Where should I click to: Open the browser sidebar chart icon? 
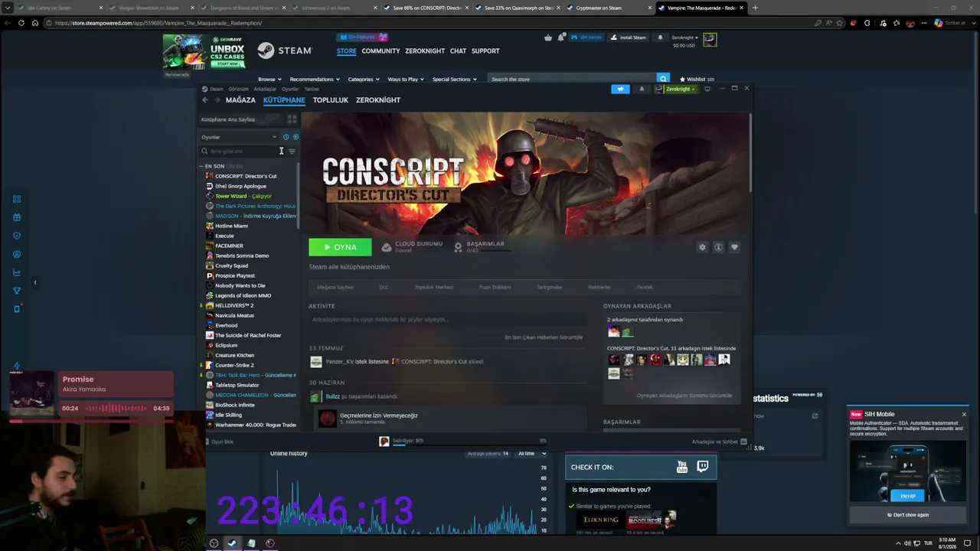17,272
